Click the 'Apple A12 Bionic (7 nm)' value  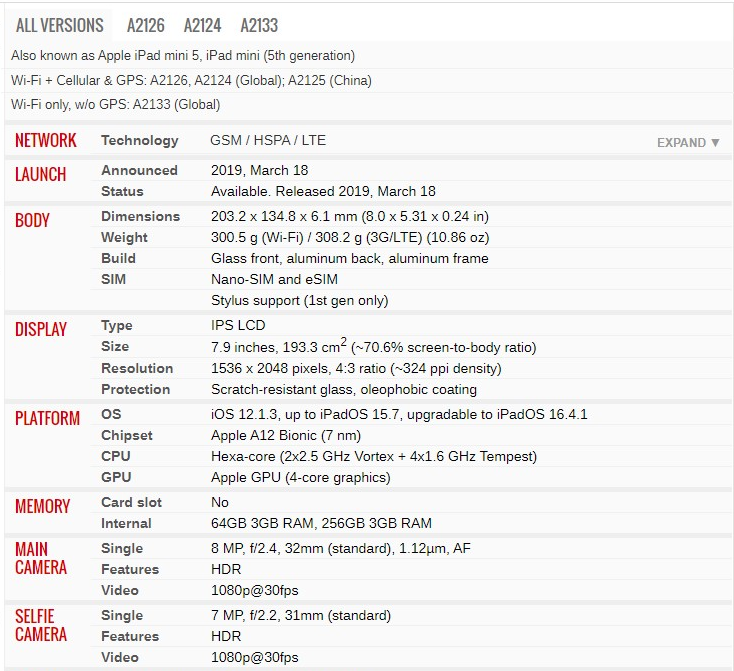point(286,435)
